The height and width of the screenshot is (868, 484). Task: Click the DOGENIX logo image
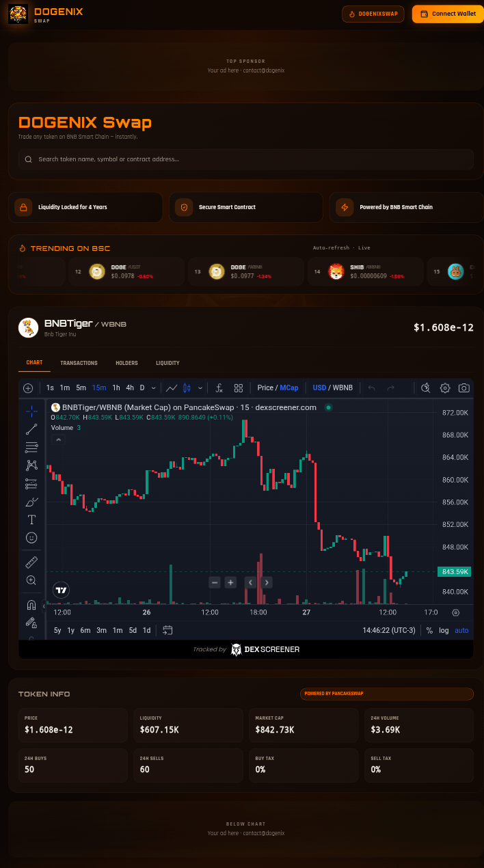pyautogui.click(x=18, y=14)
